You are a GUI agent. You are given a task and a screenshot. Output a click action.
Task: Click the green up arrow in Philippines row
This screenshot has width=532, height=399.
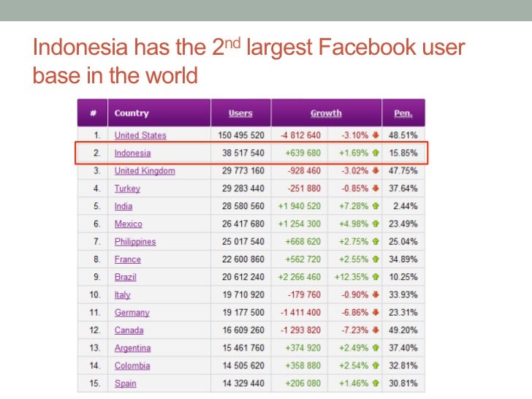pos(376,241)
